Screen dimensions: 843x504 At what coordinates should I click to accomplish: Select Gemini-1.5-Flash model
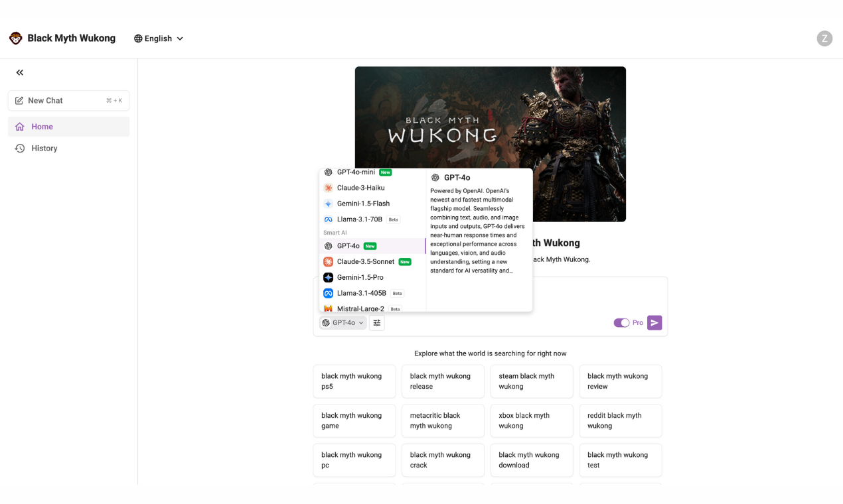tap(372, 204)
